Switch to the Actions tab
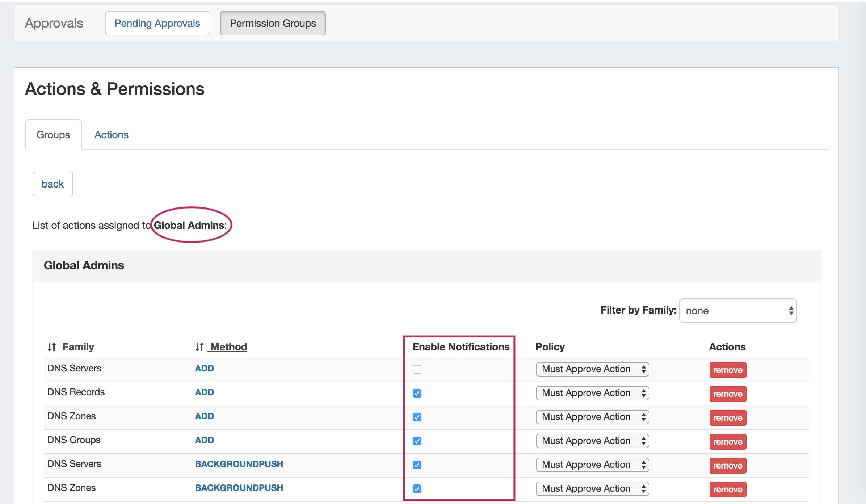Viewport: 866px width, 504px height. pyautogui.click(x=111, y=135)
